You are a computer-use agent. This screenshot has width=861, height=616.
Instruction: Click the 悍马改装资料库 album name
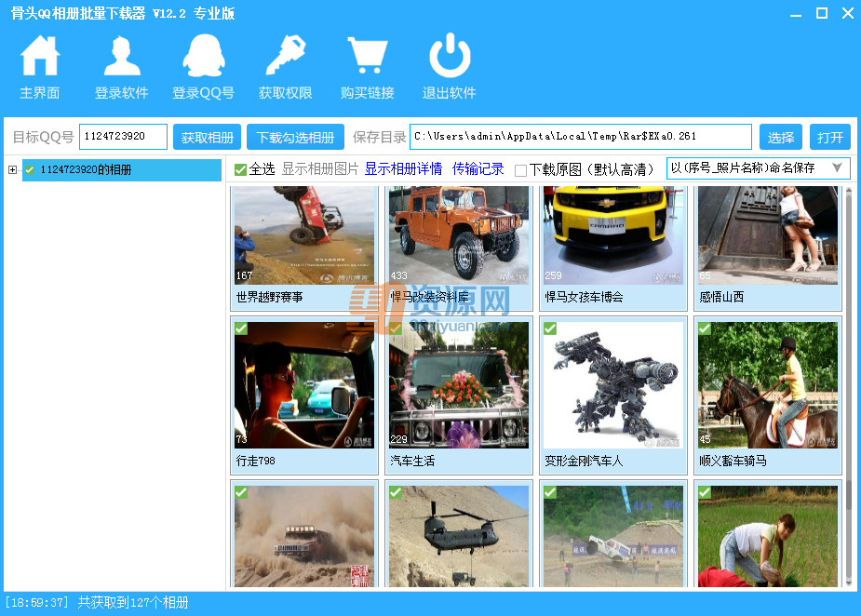pyautogui.click(x=429, y=298)
